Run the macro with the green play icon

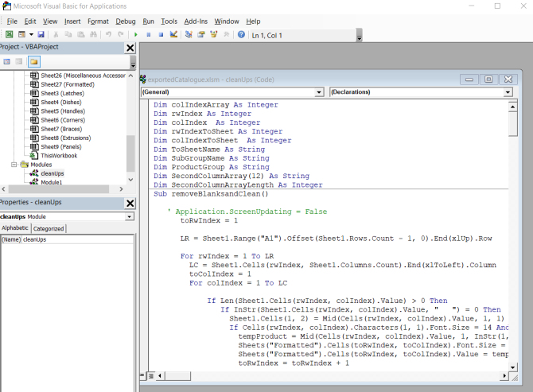point(136,35)
